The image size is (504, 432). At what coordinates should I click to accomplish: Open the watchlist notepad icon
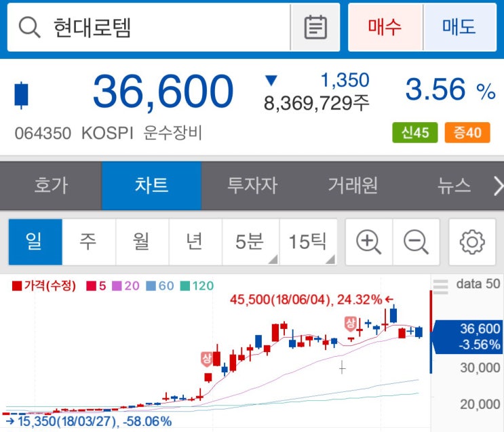coord(315,27)
